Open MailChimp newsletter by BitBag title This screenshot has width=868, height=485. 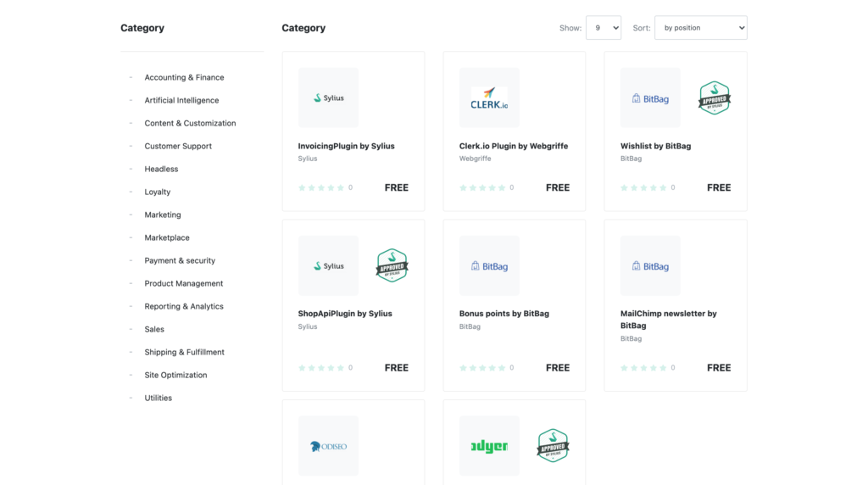click(668, 320)
